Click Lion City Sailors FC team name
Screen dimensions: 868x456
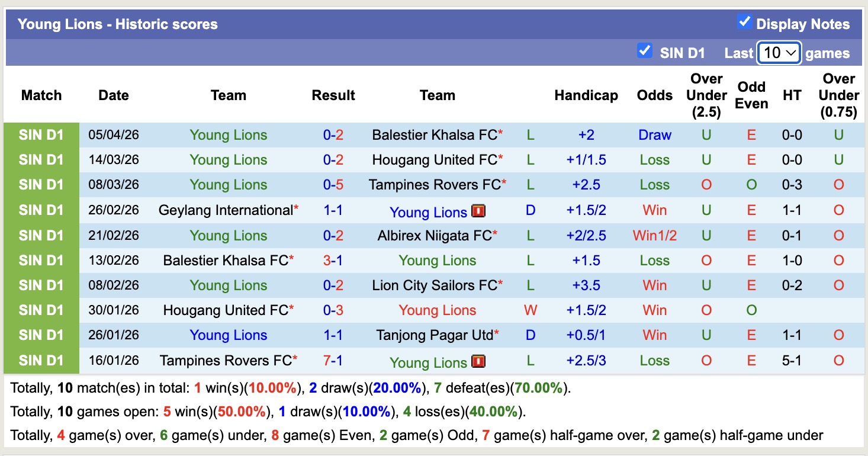click(436, 285)
